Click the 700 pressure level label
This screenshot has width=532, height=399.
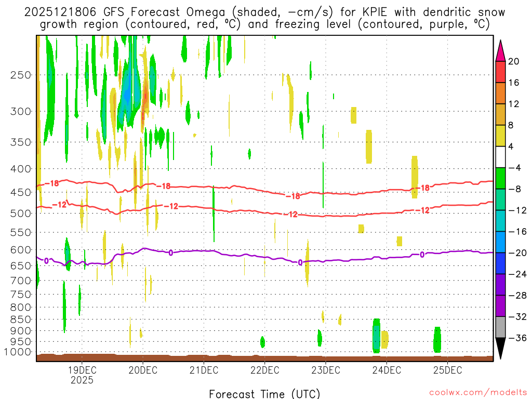pyautogui.click(x=21, y=281)
